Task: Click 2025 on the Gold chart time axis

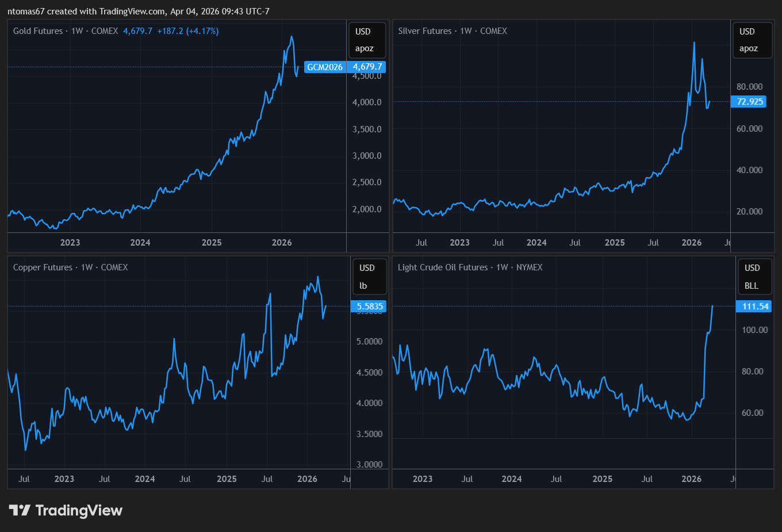Action: coord(212,243)
